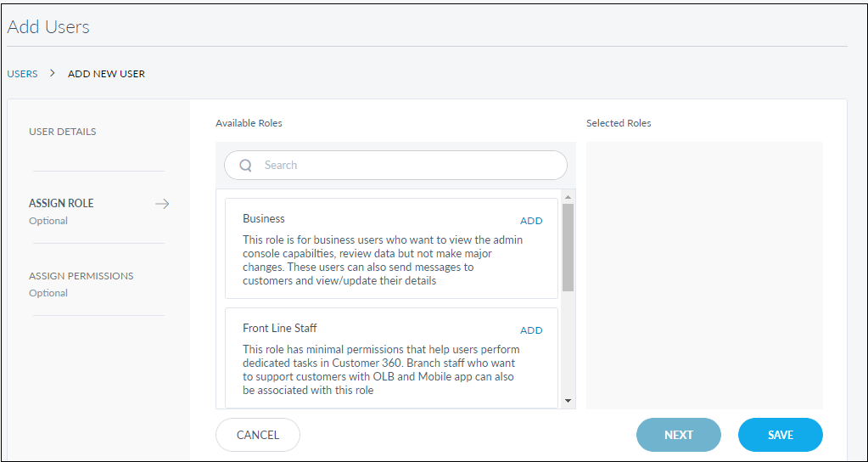Screen dimensions: 868x462
Task: Save the new user
Action: point(780,435)
